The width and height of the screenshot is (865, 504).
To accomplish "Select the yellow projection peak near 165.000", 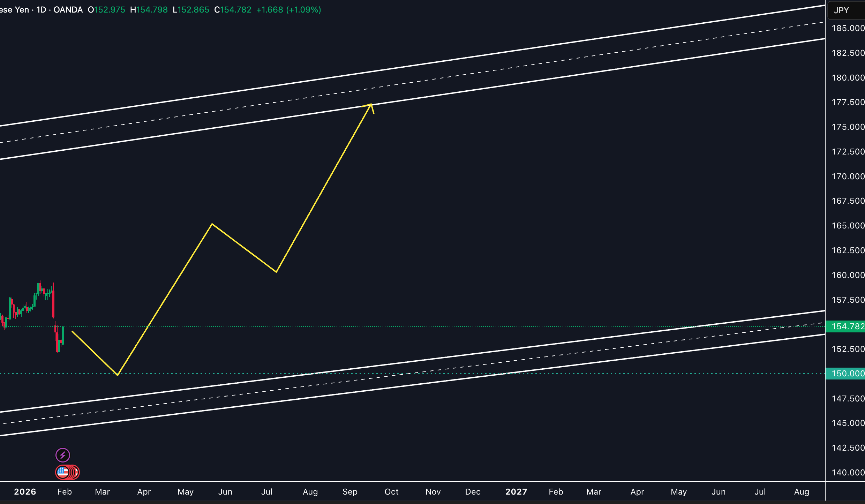I will [212, 224].
